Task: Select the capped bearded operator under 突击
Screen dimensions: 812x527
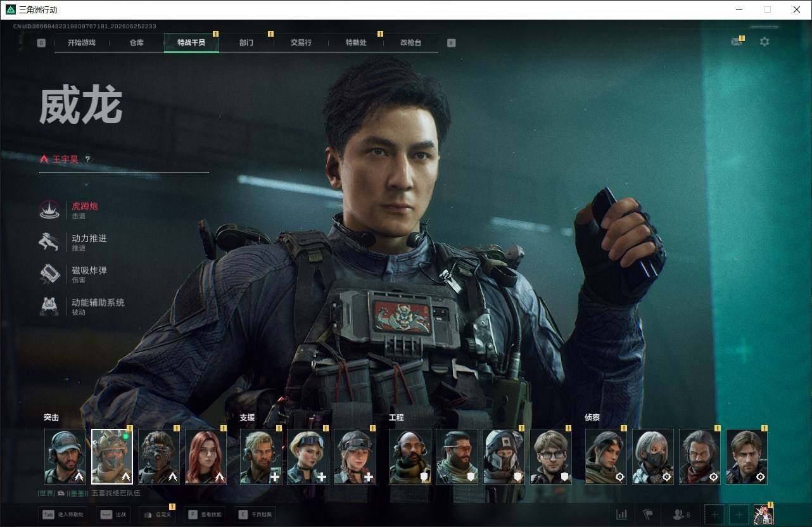Action: (65, 457)
